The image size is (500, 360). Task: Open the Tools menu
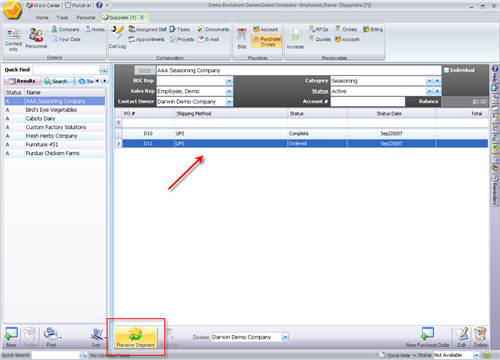click(x=62, y=18)
